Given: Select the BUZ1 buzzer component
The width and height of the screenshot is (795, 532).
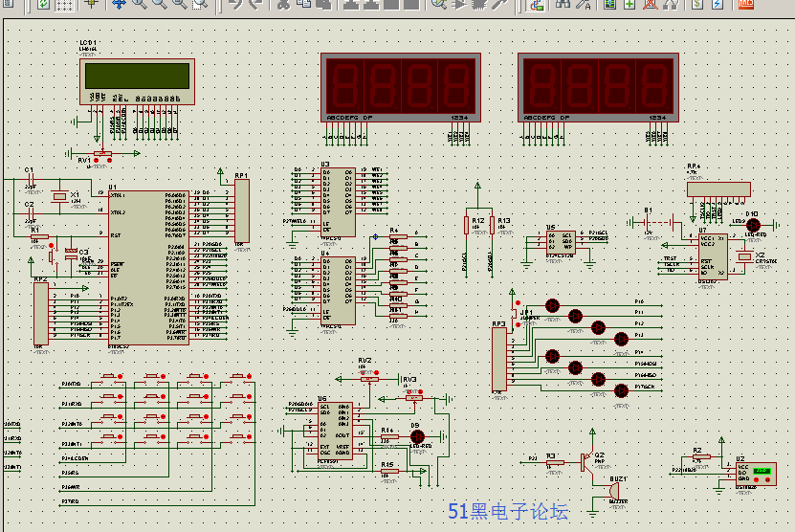Looking at the screenshot, I should (x=613, y=491).
